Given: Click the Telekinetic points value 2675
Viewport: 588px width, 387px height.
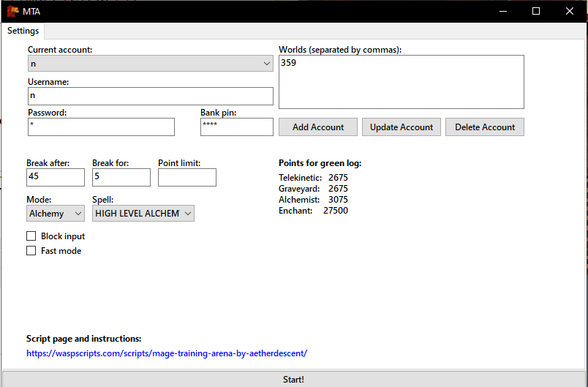Looking at the screenshot, I should (339, 177).
